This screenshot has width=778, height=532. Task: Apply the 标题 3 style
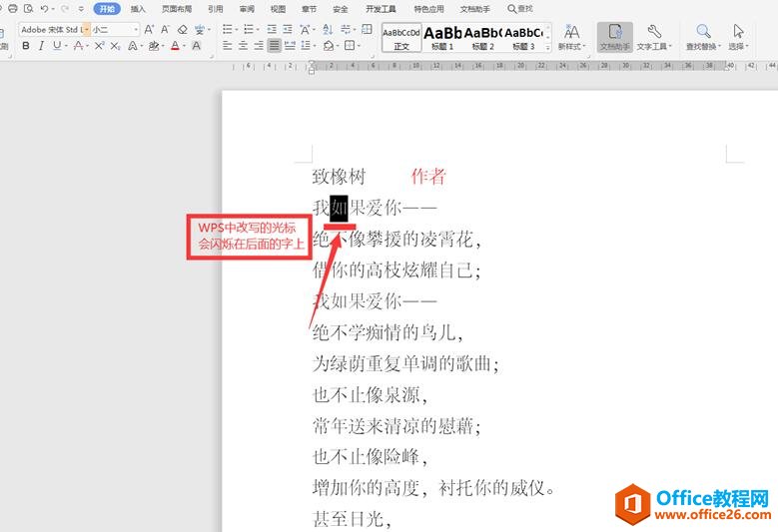point(523,38)
